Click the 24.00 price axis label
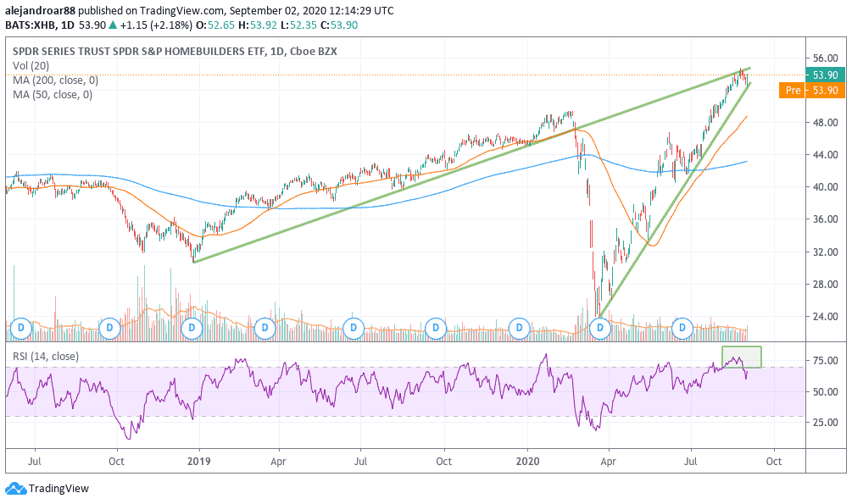This screenshot has height=504, width=852. [825, 317]
